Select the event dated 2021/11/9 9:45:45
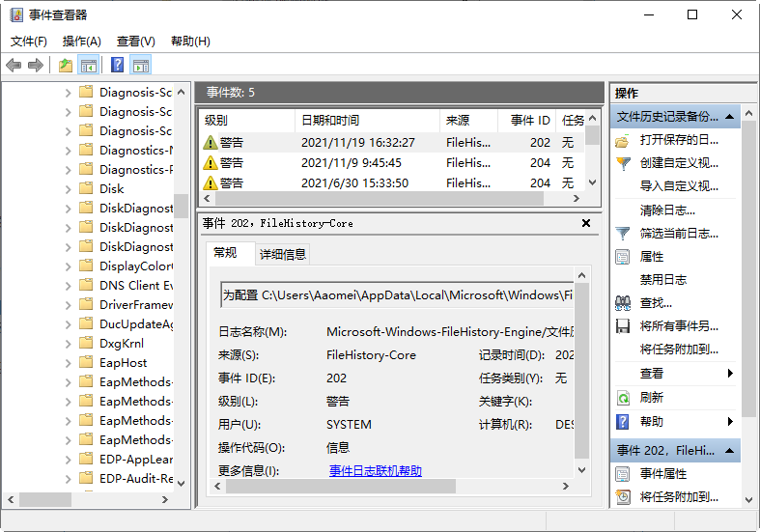The width and height of the screenshot is (760, 532). click(351, 162)
